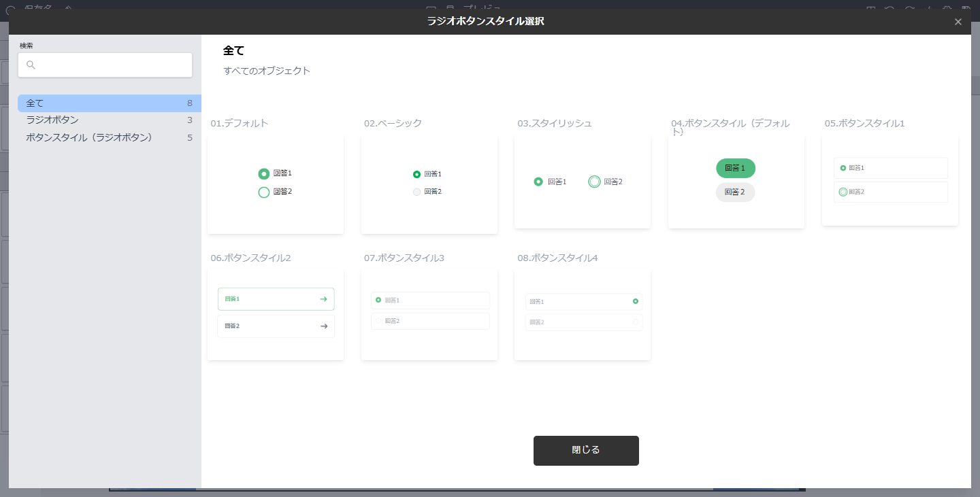Screen dimensions: 980x497
Task: Choose the 02.ベーシック style card
Action: tap(429, 184)
